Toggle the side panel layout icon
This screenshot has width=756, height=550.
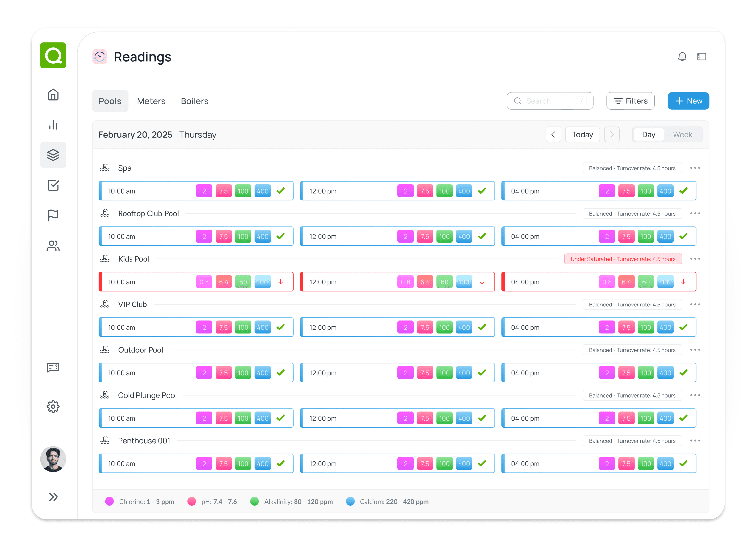[702, 57]
